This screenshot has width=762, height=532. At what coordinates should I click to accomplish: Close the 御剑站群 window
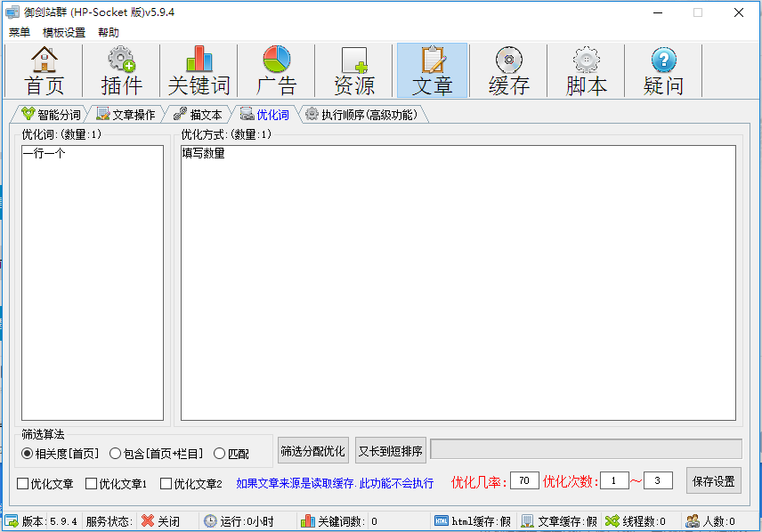(739, 12)
